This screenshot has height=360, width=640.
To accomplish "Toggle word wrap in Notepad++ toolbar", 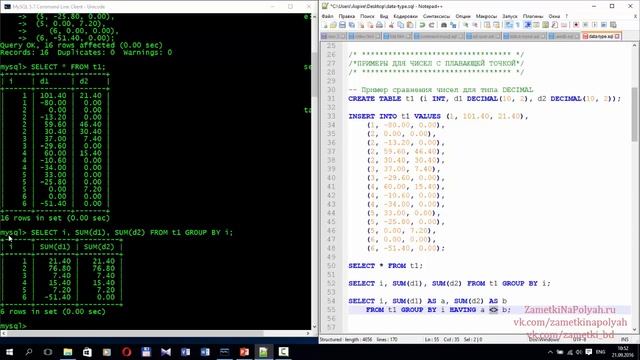I will (509, 25).
